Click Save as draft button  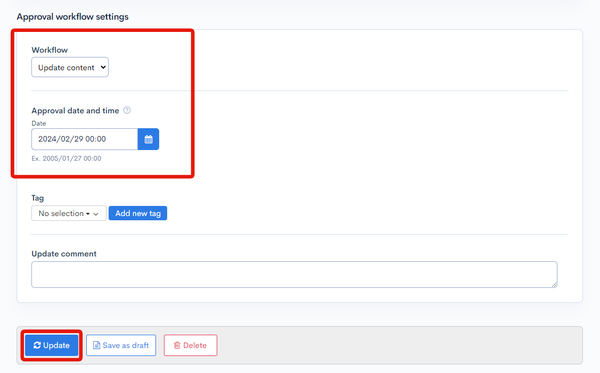(121, 345)
